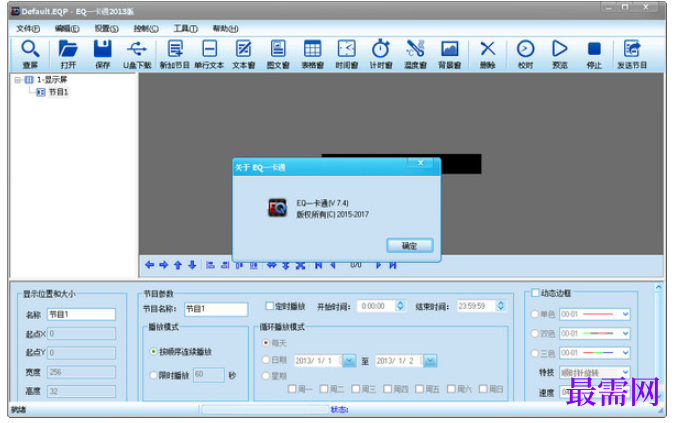Open the end date 2013/1/2 dropdown
This screenshot has height=423, width=678.
[x=430, y=360]
